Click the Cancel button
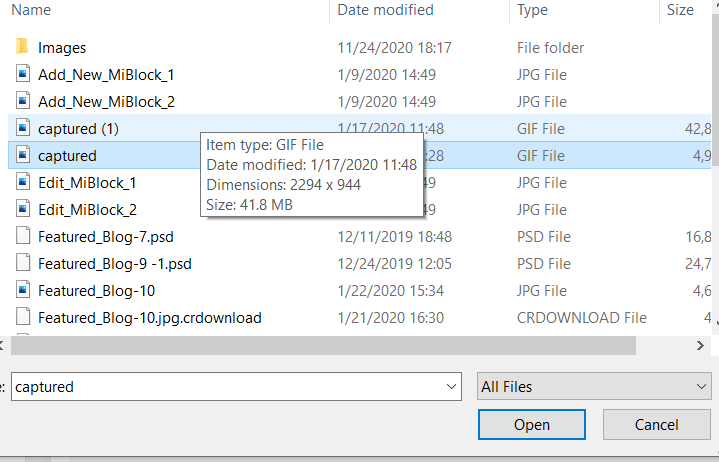This screenshot has width=719, height=462. coord(657,424)
